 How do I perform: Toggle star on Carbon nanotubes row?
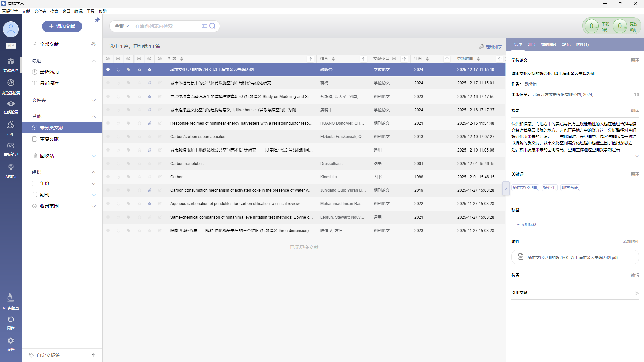139,164
